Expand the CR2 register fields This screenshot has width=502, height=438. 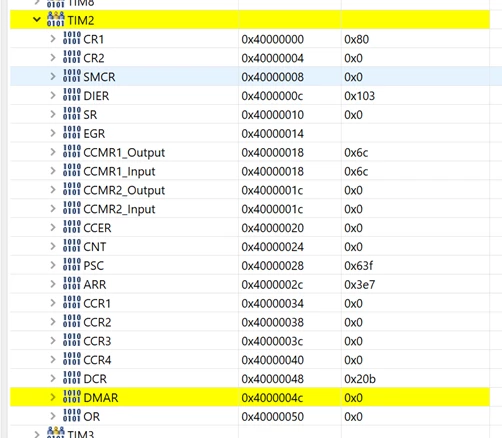pyautogui.click(x=53, y=58)
